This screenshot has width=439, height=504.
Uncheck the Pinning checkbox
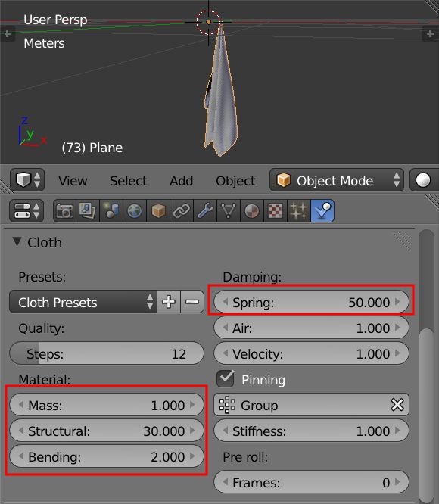click(226, 378)
